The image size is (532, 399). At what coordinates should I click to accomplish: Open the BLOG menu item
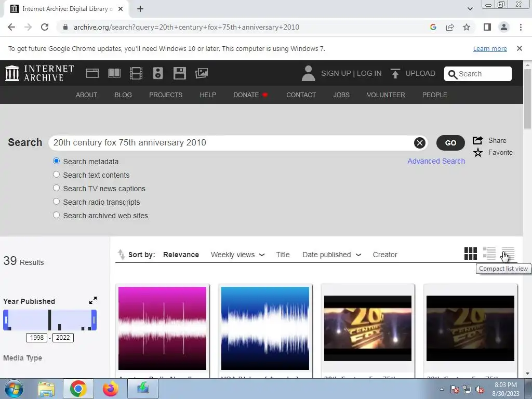123,95
